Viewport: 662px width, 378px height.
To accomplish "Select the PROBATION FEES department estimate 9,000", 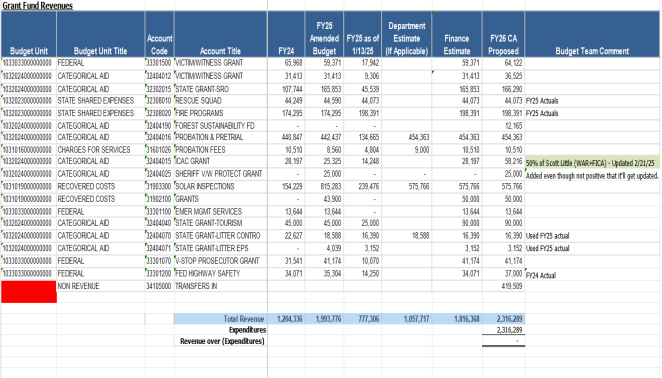I will [x=407, y=150].
